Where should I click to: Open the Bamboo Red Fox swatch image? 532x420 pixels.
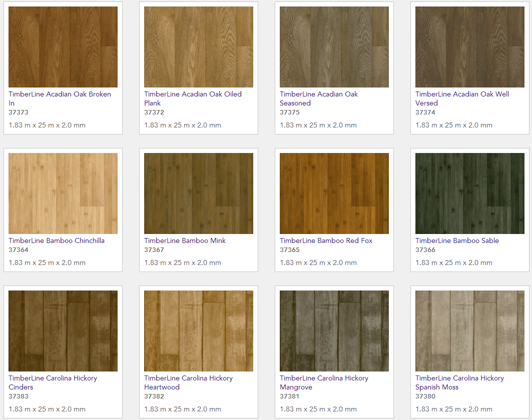pos(334,193)
